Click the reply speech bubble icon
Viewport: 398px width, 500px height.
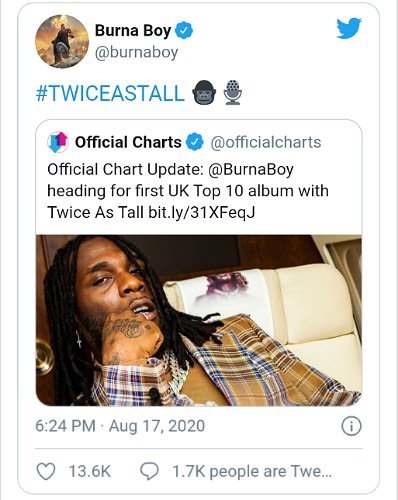(149, 471)
